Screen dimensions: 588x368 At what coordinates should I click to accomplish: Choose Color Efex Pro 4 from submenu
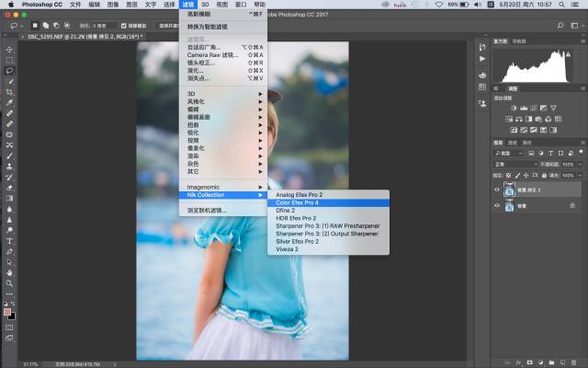pyautogui.click(x=297, y=202)
